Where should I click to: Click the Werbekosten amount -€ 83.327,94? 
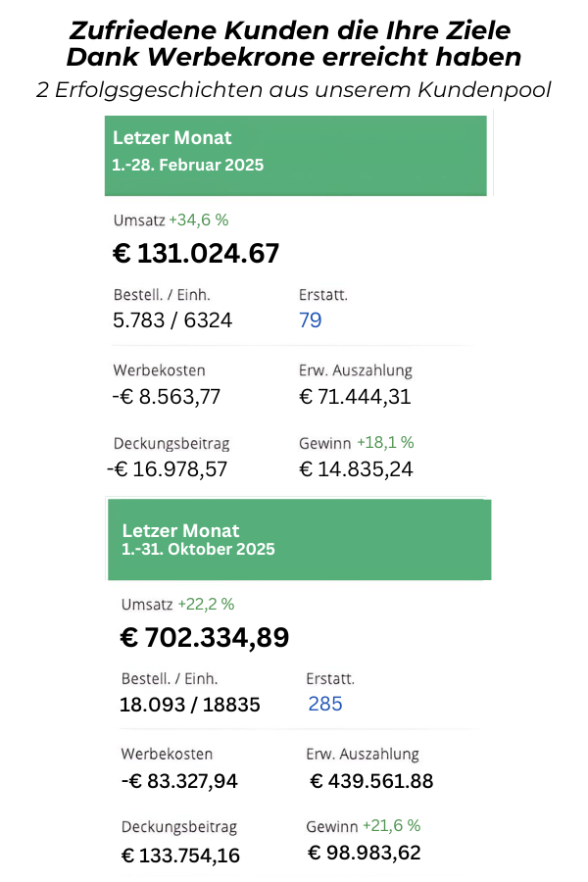(x=178, y=781)
